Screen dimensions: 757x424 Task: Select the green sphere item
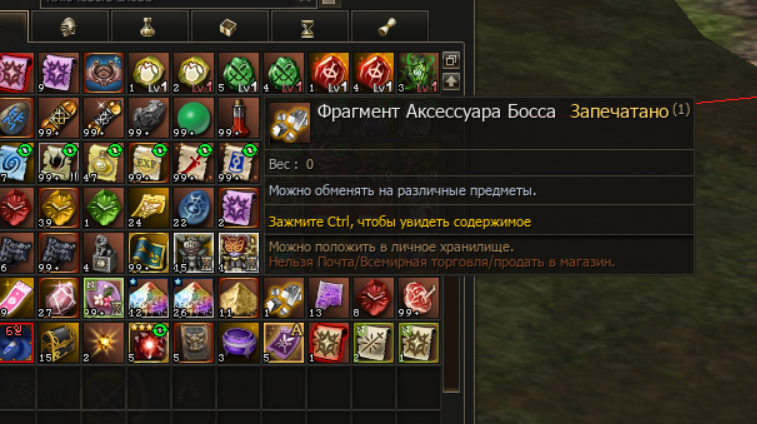click(193, 117)
